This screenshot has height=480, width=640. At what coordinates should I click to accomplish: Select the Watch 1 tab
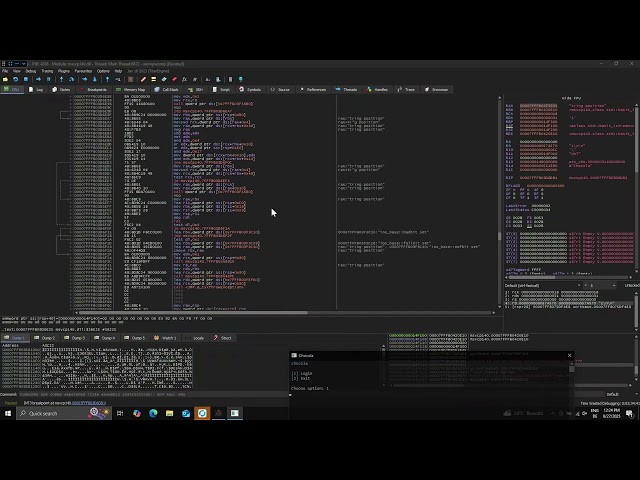166,338
